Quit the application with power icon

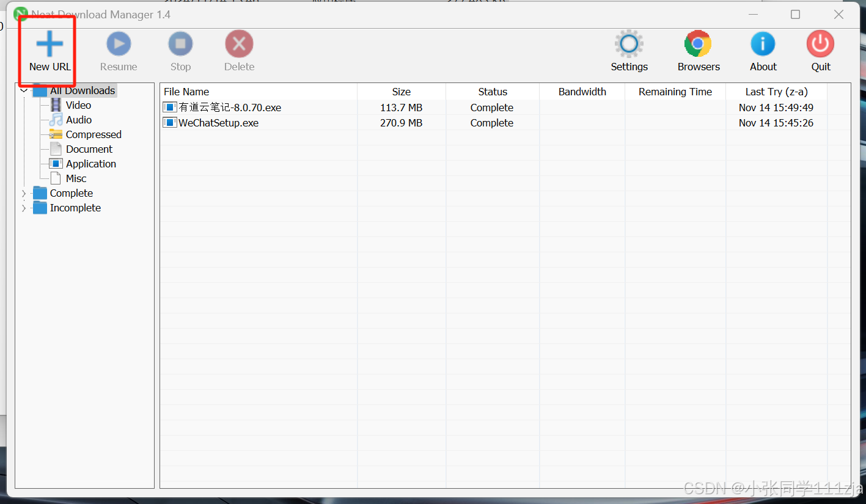pyautogui.click(x=820, y=52)
